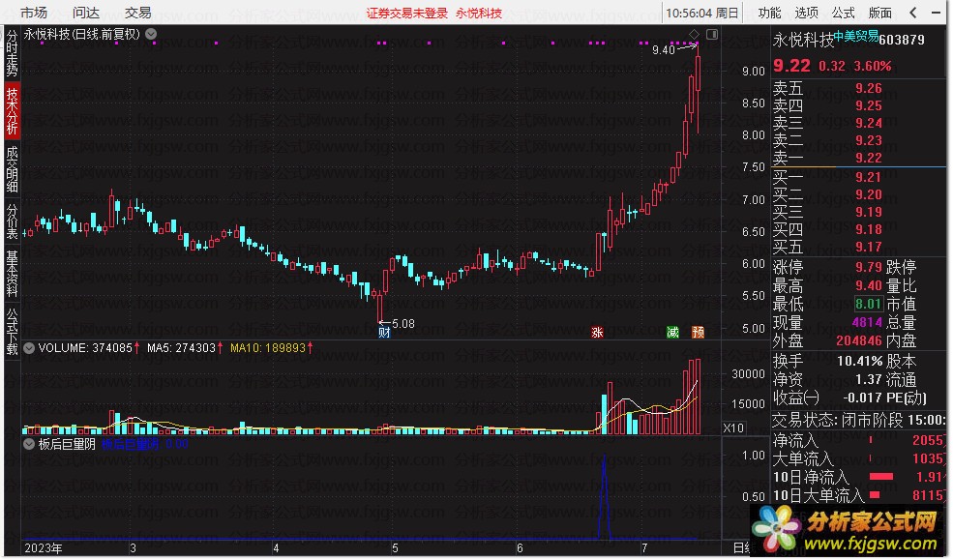Open the 版面 menu
The height and width of the screenshot is (560, 953).
tap(880, 13)
